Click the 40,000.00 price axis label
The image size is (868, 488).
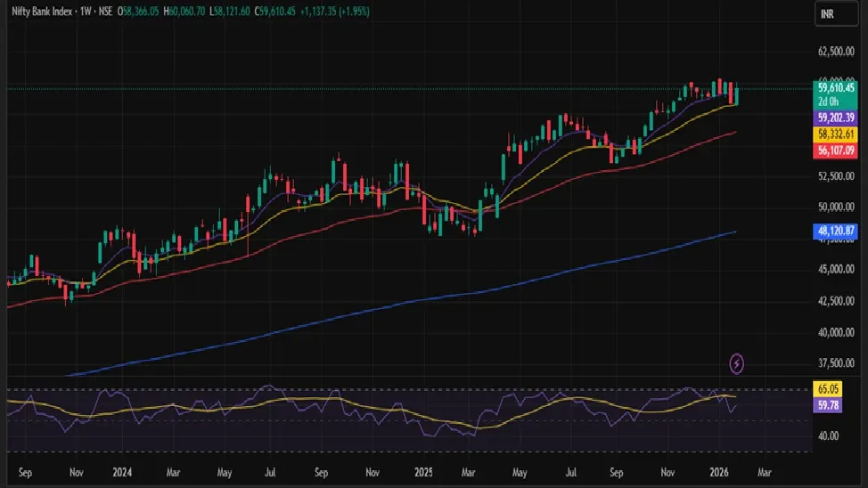[x=836, y=332]
